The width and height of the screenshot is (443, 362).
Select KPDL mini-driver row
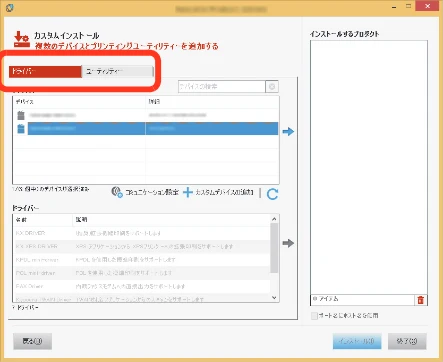point(142,260)
